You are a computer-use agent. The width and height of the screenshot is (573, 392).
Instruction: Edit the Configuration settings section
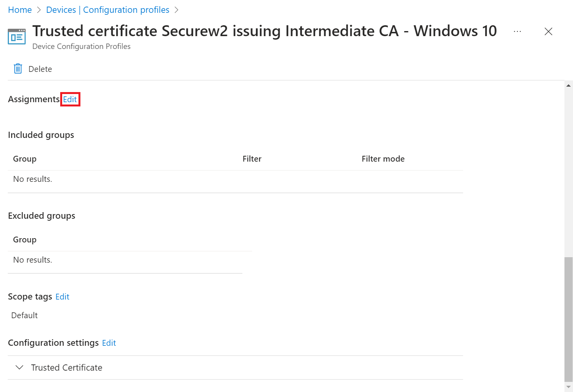109,343
